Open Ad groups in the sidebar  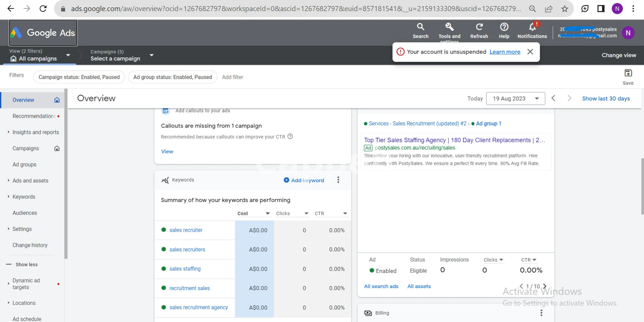tap(24, 165)
